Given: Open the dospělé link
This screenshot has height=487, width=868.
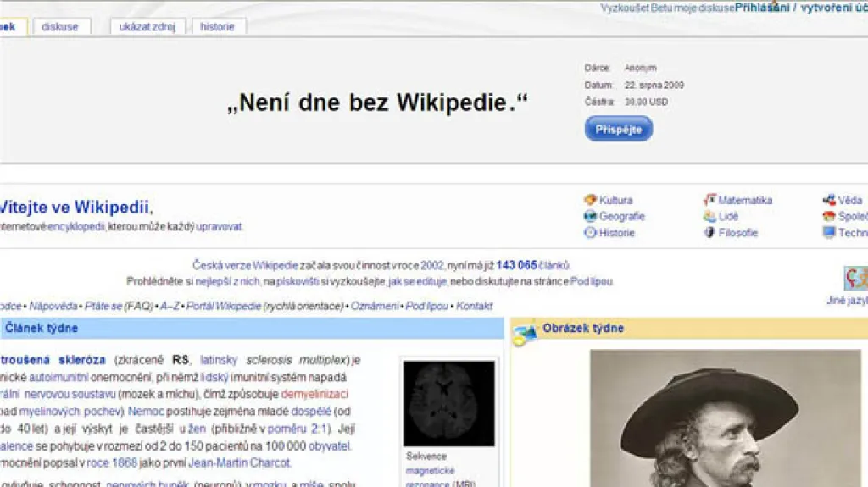Looking at the screenshot, I should click(x=311, y=411).
